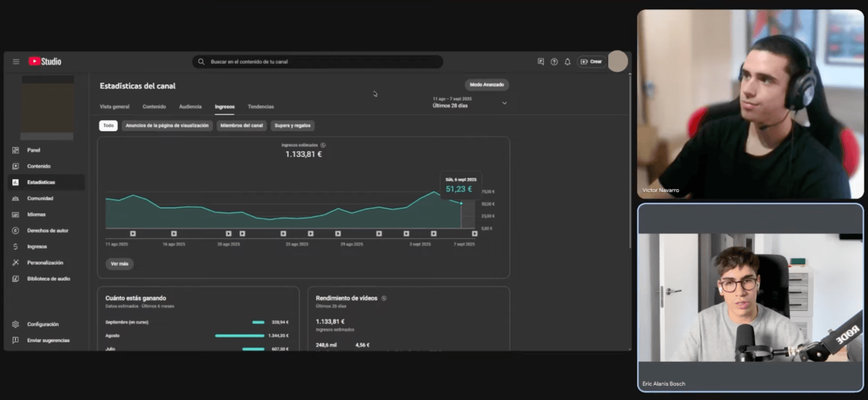Image resolution: width=868 pixels, height=400 pixels.
Task: Click the Modo Avanzado button
Action: click(487, 85)
